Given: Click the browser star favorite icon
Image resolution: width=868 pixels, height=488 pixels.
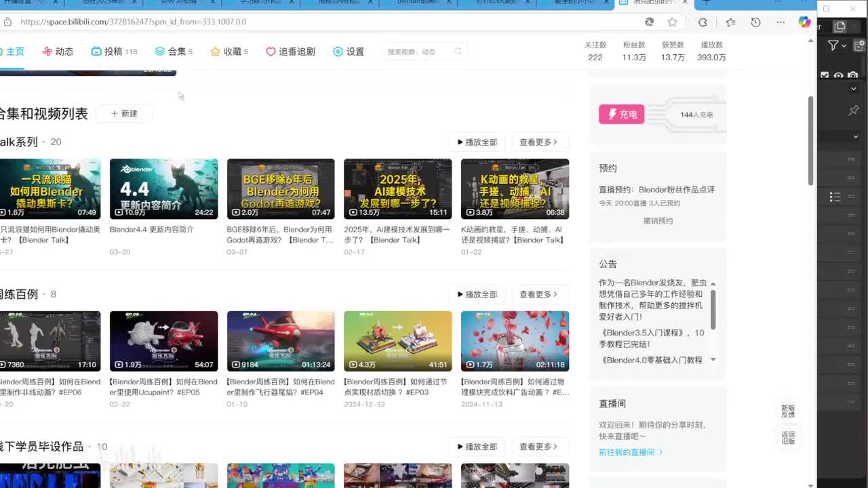Looking at the screenshot, I should coord(672,22).
